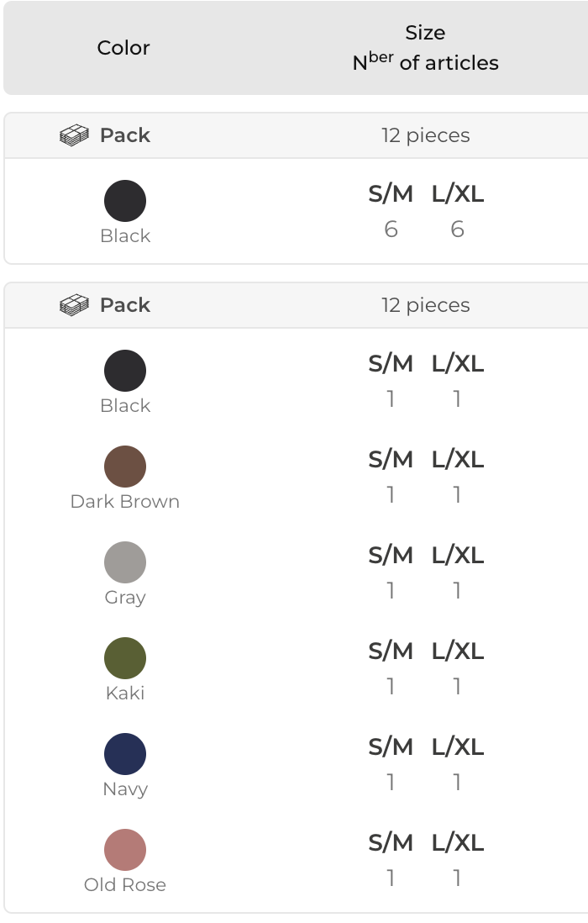Select the Dark Brown color swatch
The width and height of the screenshot is (588, 923).
coord(125,467)
